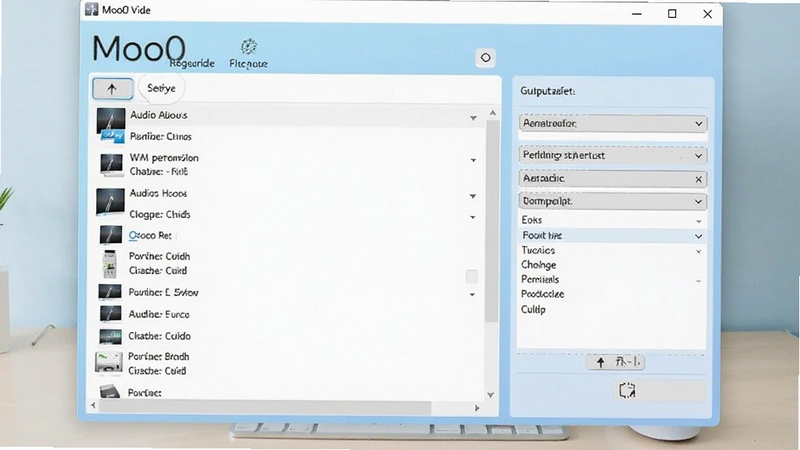
Task: Expand the Audios Hooos row arrow
Action: (473, 196)
